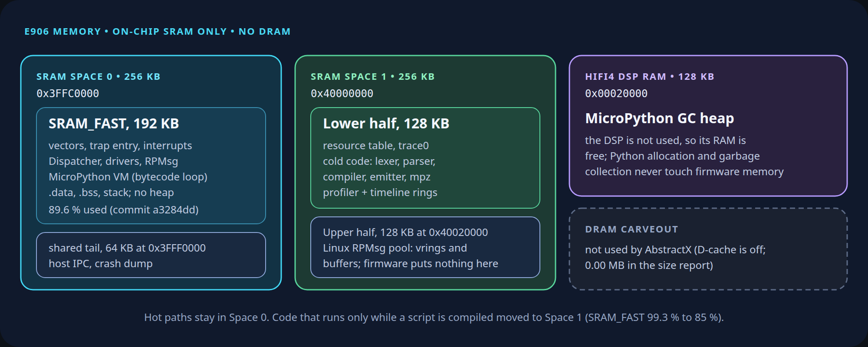
Task: Select 'collection never touch firmware memory'
Action: [x=684, y=172]
